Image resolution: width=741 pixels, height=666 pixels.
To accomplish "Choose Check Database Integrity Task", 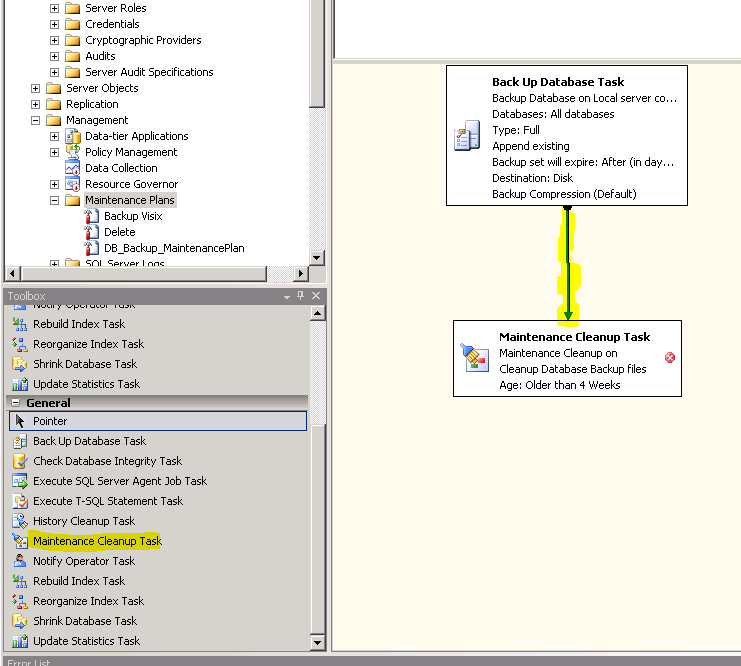I will 107,461.
